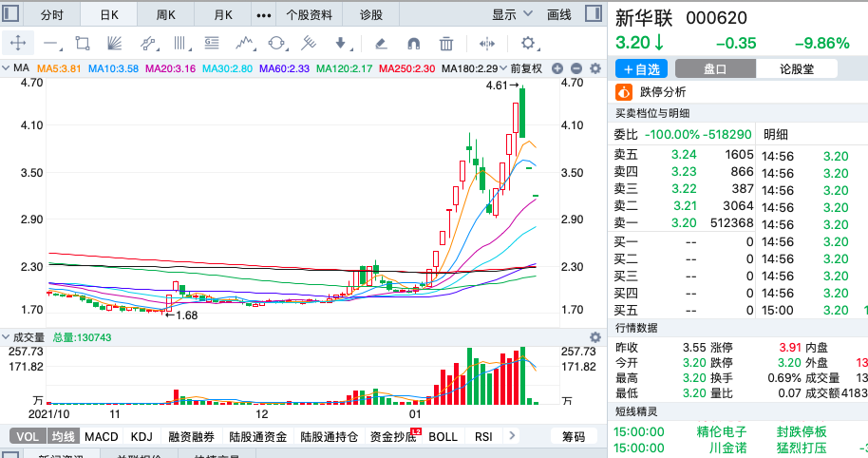The height and width of the screenshot is (458, 868).
Task: Select the rectangle drawing tool
Action: click(83, 43)
